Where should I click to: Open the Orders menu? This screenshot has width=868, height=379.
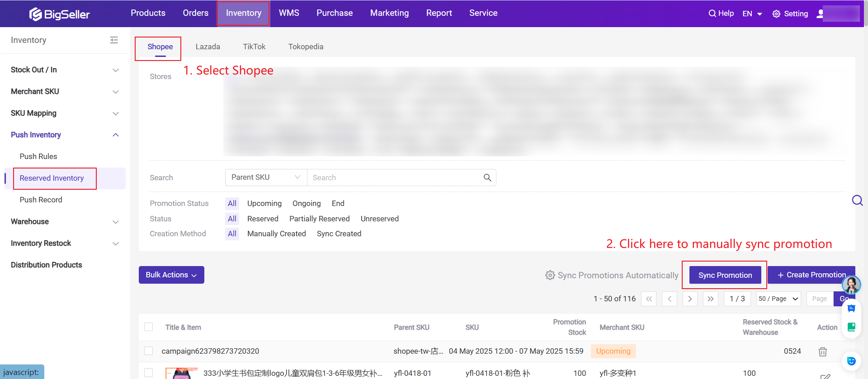point(196,13)
